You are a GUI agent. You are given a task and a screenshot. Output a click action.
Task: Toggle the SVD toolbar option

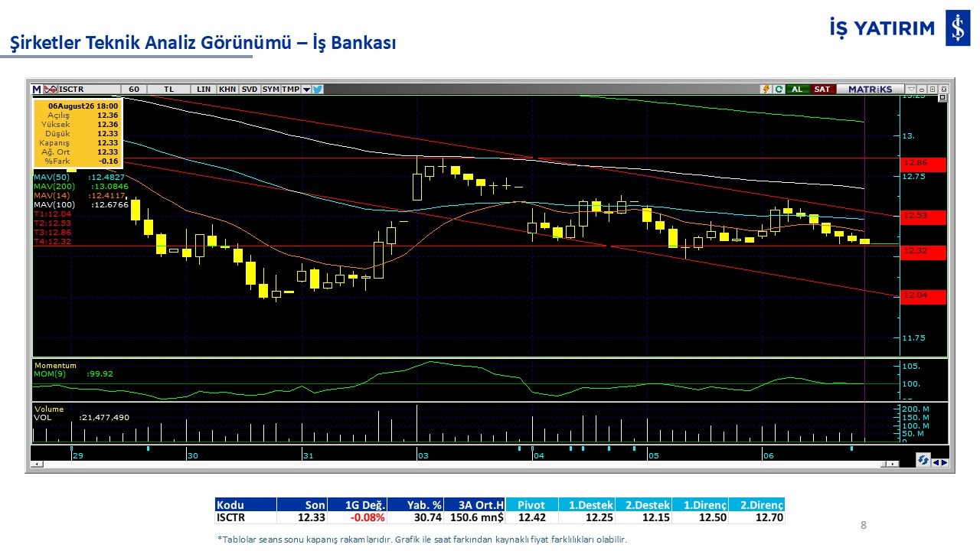click(250, 89)
